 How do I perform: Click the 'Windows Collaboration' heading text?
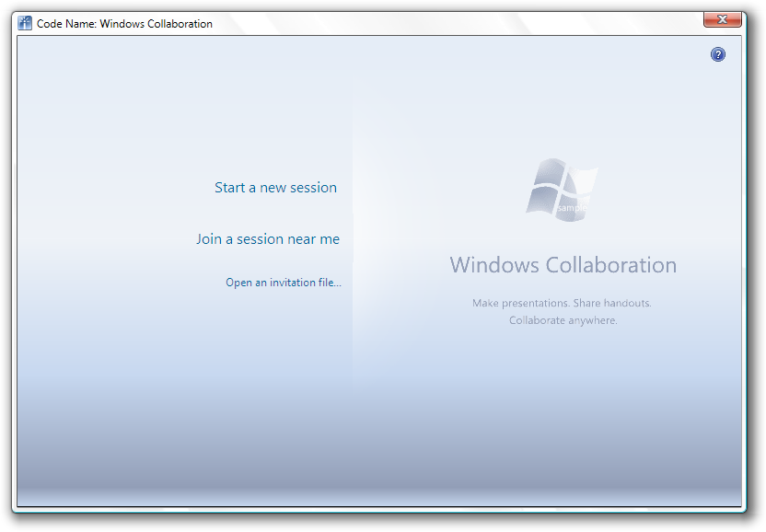563,265
